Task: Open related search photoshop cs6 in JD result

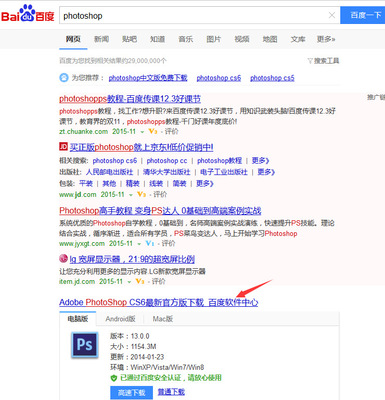Action: (x=115, y=161)
